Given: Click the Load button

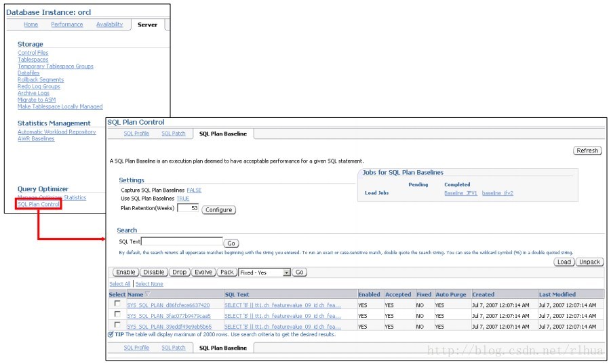Looking at the screenshot, I should [x=564, y=262].
